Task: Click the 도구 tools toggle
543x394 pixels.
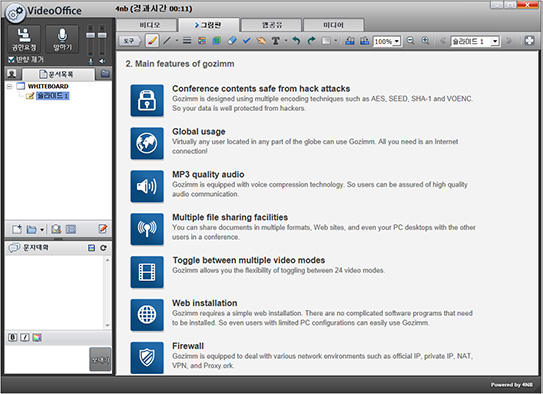Action: pyautogui.click(x=130, y=41)
